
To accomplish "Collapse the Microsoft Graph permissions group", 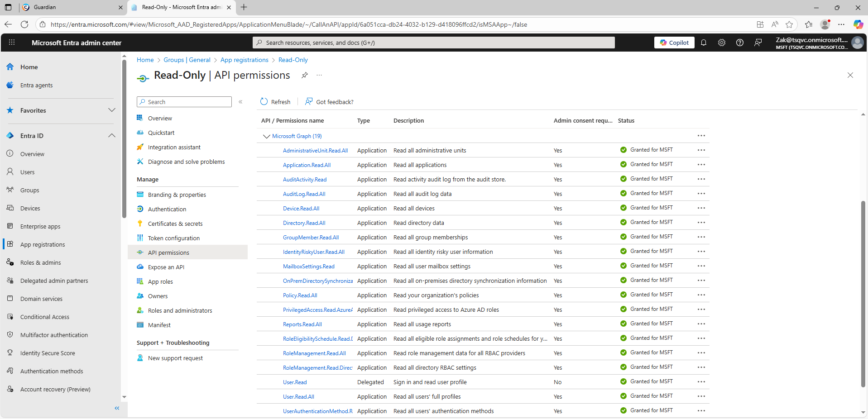I will 266,136.
